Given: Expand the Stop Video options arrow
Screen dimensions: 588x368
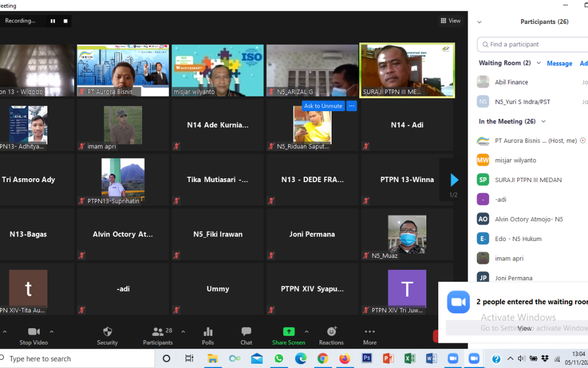Looking at the screenshot, I should pyautogui.click(x=52, y=331).
